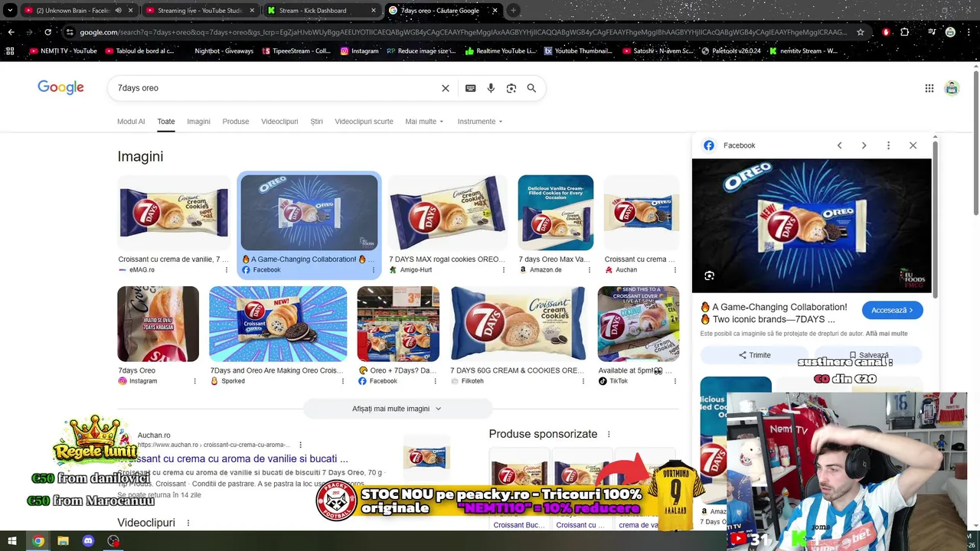This screenshot has height=551, width=980.
Task: Close the Facebook image preview panel
Action: (913, 145)
